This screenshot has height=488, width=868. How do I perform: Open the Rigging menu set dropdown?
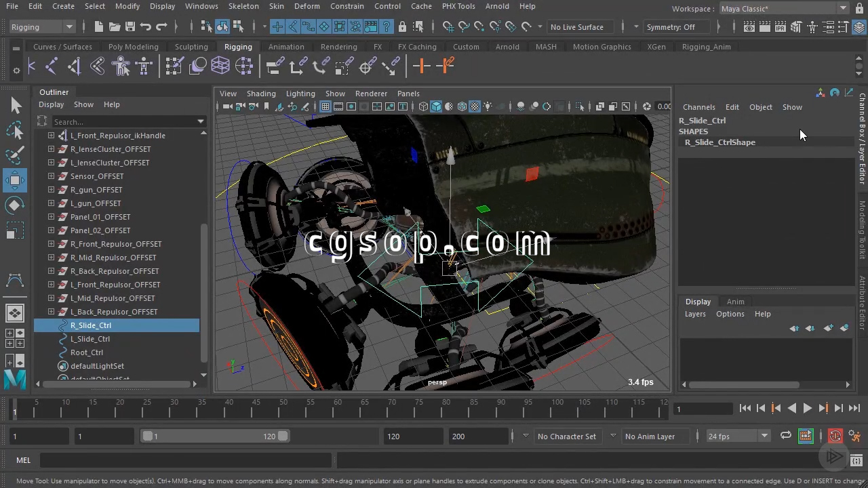[42, 27]
